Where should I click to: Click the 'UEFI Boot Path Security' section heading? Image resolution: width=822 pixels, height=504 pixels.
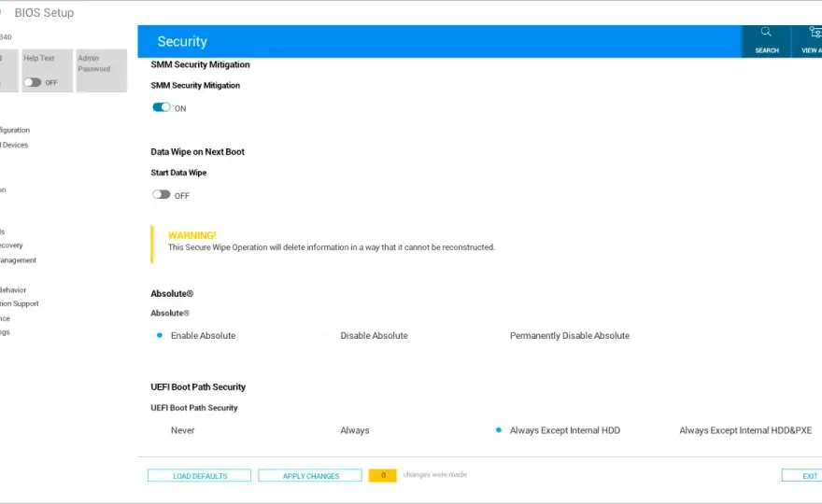(198, 387)
